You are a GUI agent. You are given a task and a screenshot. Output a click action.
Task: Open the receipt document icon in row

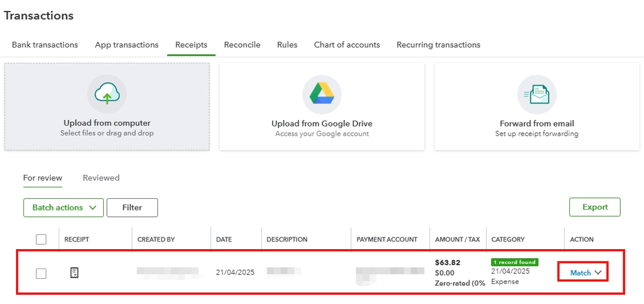[74, 272]
